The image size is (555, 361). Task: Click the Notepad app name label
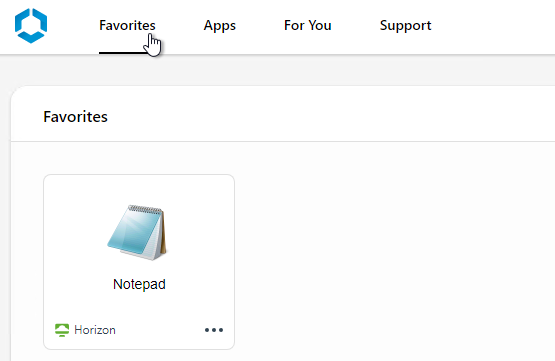[139, 284]
